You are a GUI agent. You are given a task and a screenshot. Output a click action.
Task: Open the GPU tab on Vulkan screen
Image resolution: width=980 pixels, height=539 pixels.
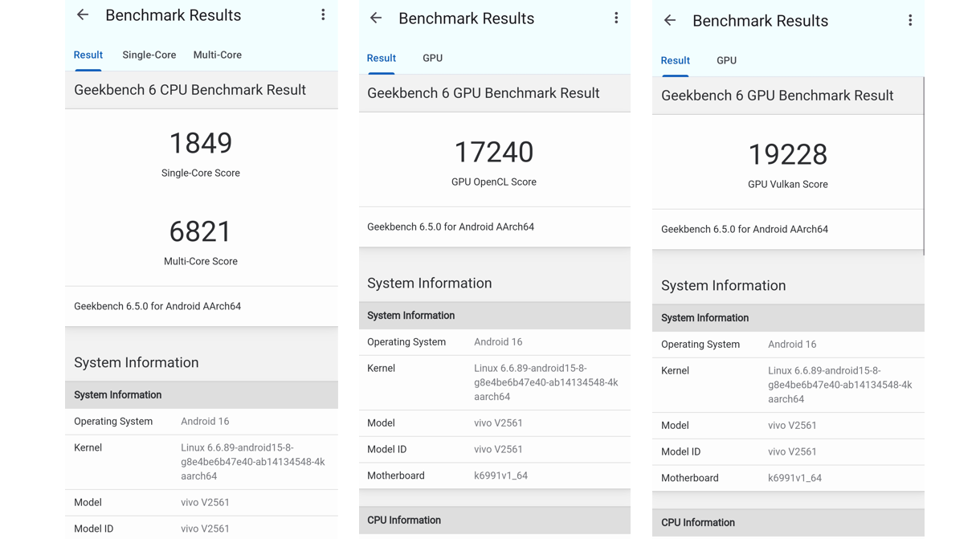726,60
